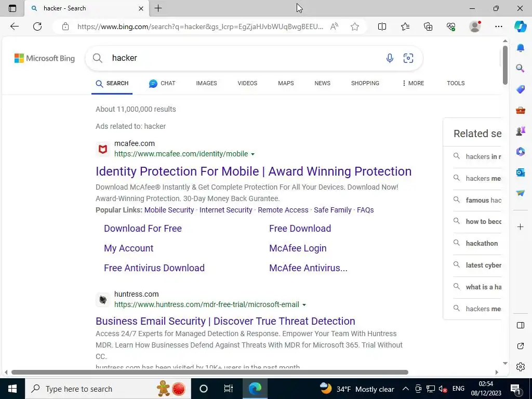This screenshot has height=399, width=532.
Task: Switch to the VIDEOS tab
Action: click(247, 83)
